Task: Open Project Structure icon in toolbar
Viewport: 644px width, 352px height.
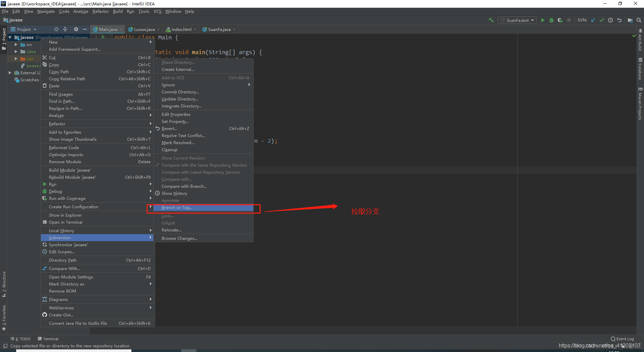Action: coord(630,20)
